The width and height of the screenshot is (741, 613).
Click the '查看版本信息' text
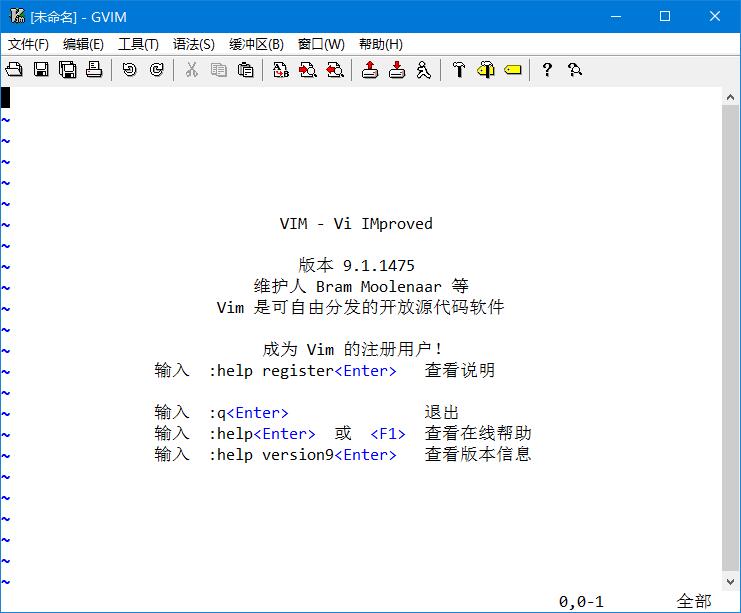[x=478, y=454]
